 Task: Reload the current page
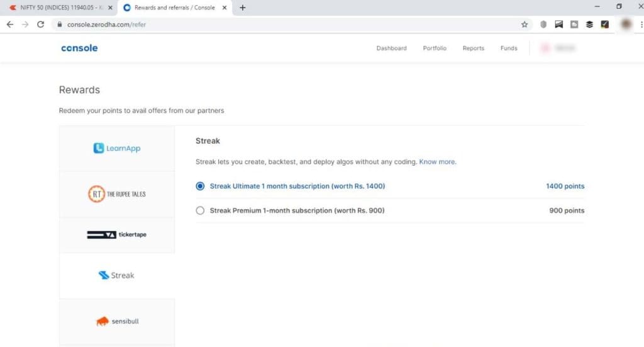pos(40,25)
